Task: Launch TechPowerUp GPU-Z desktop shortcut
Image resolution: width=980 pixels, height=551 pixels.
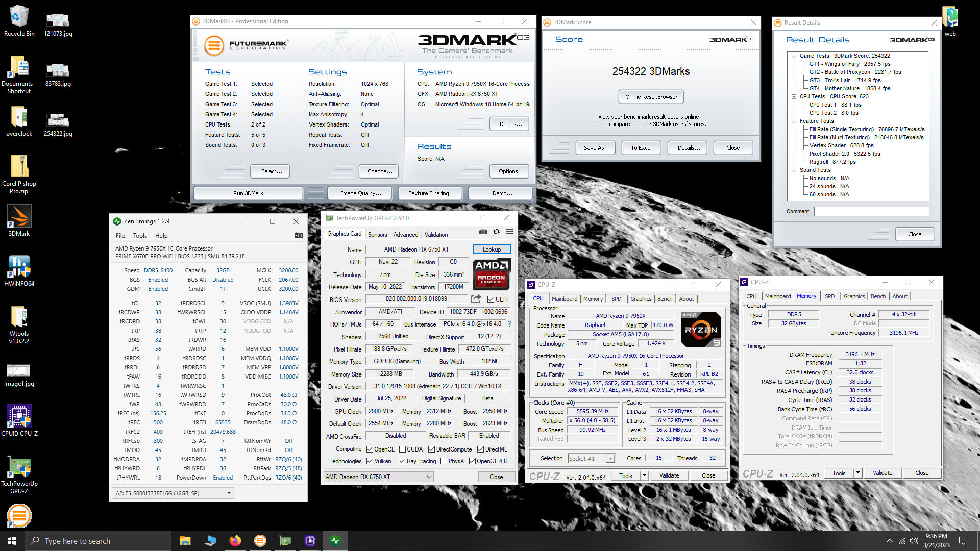Action: (19, 474)
